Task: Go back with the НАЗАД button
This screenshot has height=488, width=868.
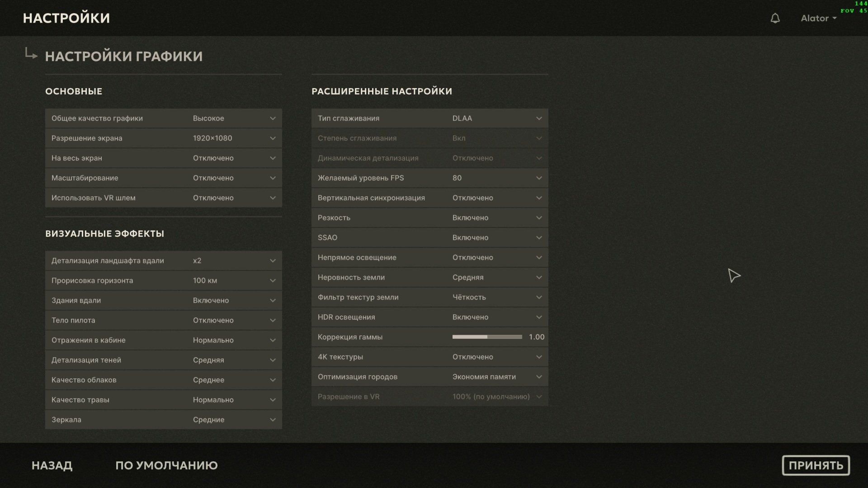Action: tap(52, 465)
